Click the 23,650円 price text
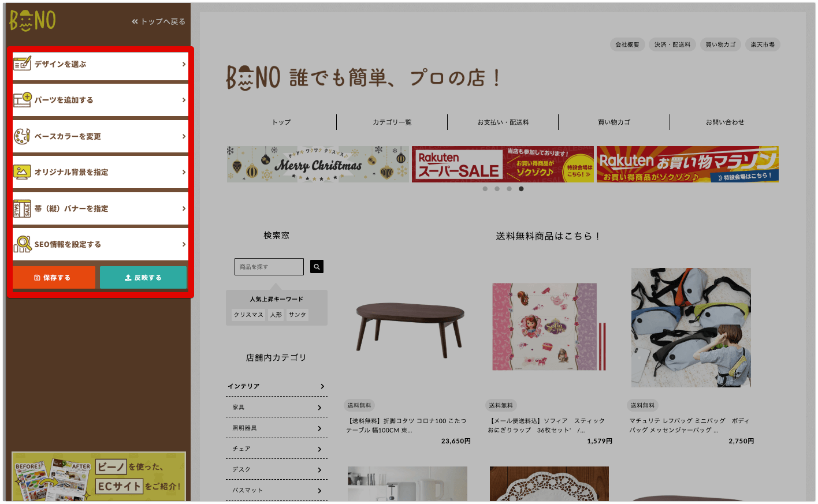Image resolution: width=818 pixels, height=504 pixels. coord(456,441)
